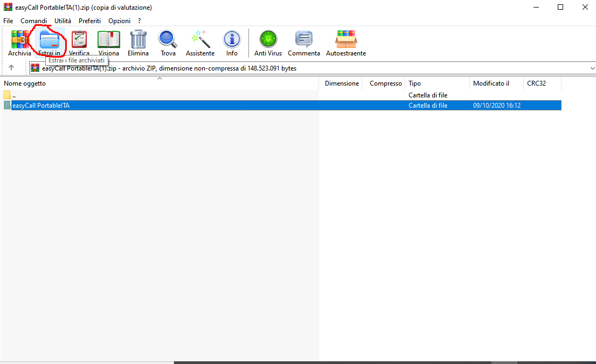Open the Visiona view icon
596x364 pixels.
[109, 39]
